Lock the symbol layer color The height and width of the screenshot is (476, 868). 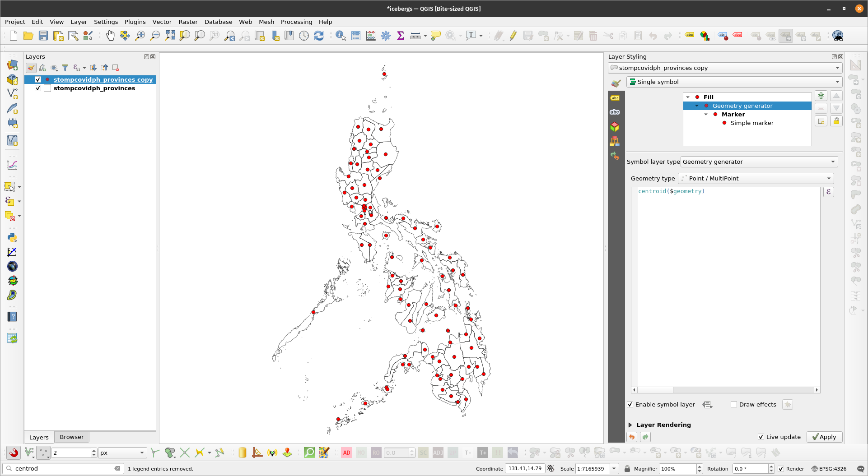[x=836, y=121]
